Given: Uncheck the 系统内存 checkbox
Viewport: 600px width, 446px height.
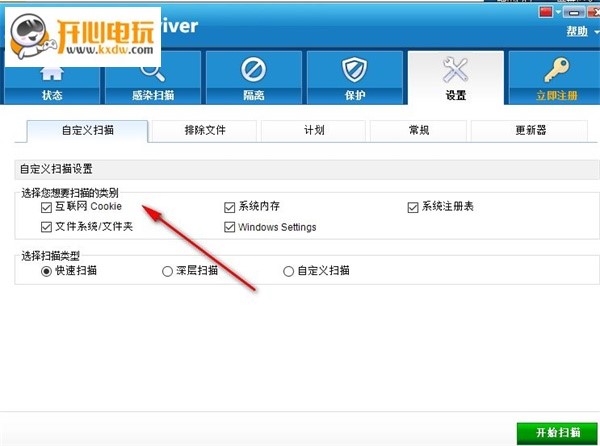Looking at the screenshot, I should [230, 208].
